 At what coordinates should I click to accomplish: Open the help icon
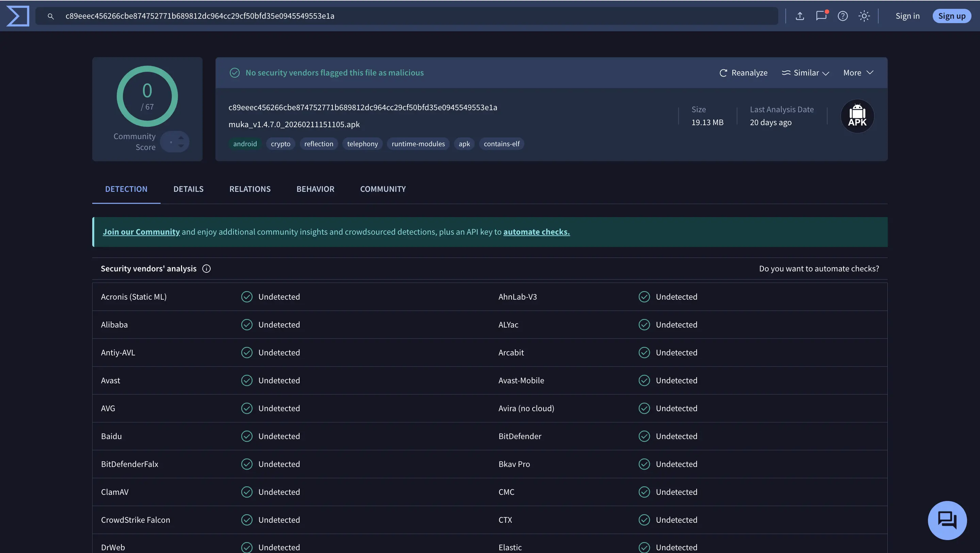click(x=843, y=16)
